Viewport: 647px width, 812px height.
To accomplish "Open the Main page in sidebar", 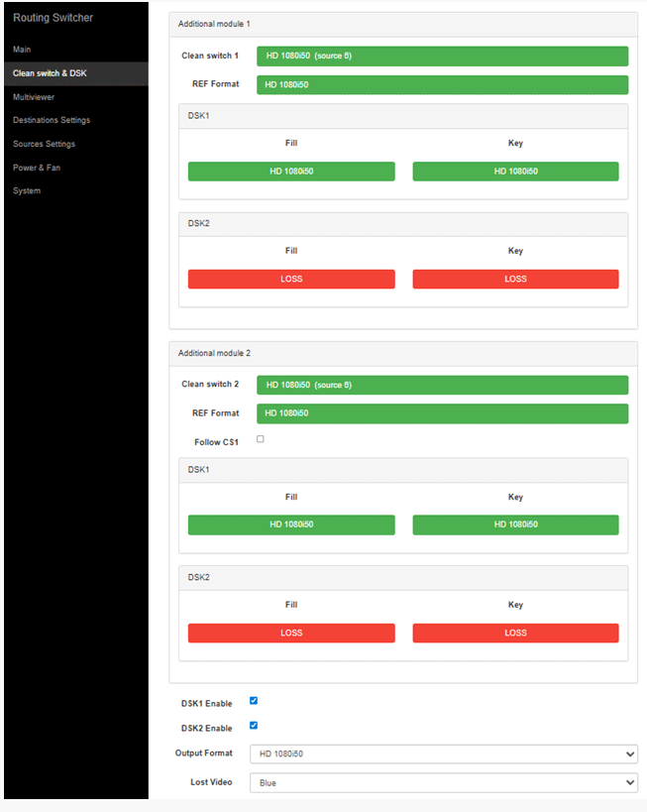I will click(22, 50).
